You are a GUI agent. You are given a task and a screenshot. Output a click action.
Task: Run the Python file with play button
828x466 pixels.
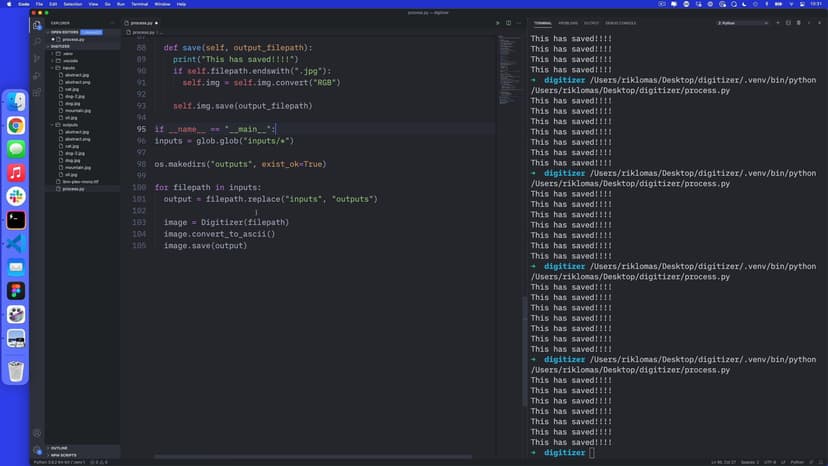498,22
